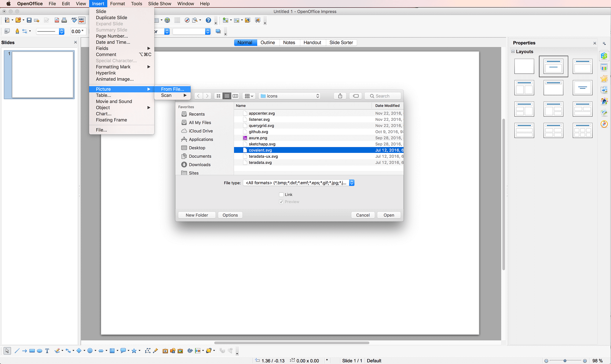Toggle AutoSpellcheck ABC icon
Image resolution: width=611 pixels, height=364 pixels.
[82, 20]
